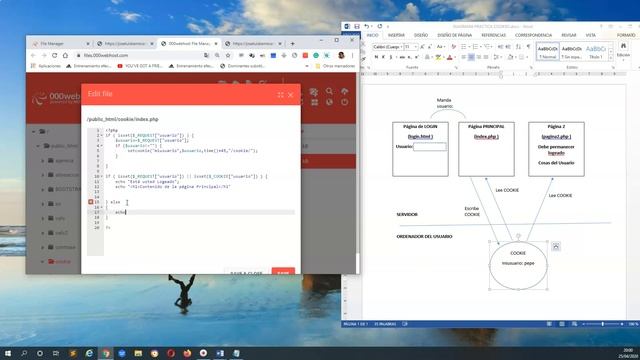Open the DISEÑO DE PÁGINA ribbon tab
Image resolution: width=640 pixels, height=360 pixels.
(x=454, y=36)
